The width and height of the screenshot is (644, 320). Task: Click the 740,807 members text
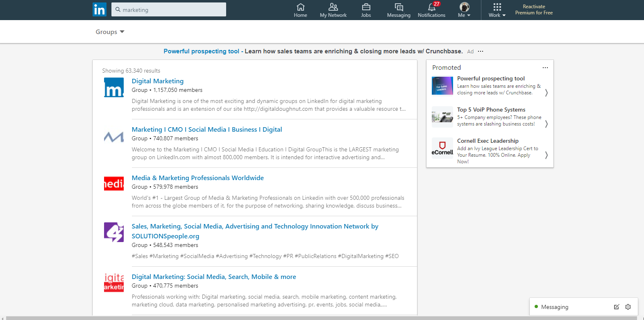click(176, 138)
